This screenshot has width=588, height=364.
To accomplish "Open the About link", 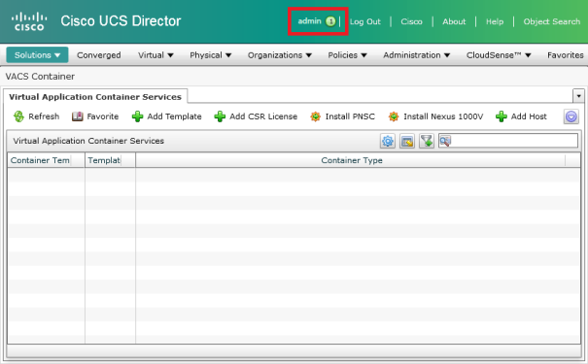I will point(454,21).
